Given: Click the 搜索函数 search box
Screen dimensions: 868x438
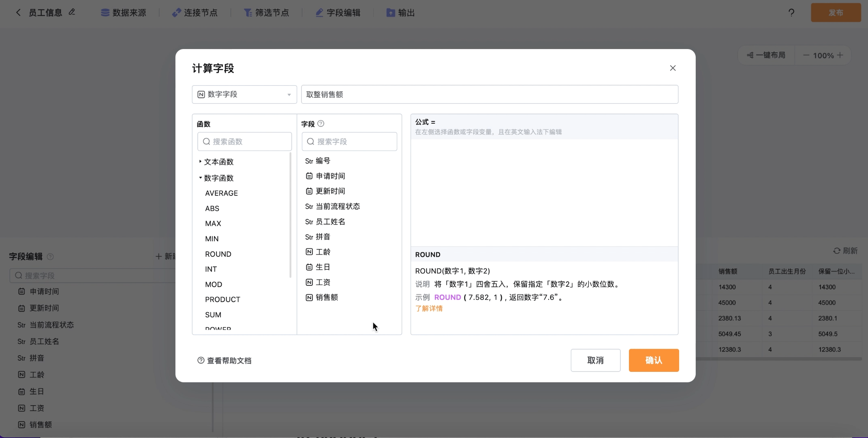Looking at the screenshot, I should pos(244,142).
